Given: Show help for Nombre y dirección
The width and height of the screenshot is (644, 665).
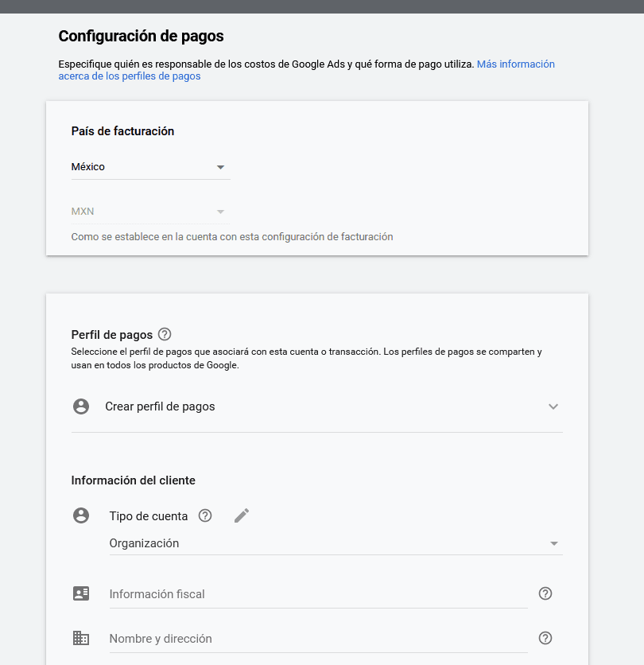Looking at the screenshot, I should point(545,638).
